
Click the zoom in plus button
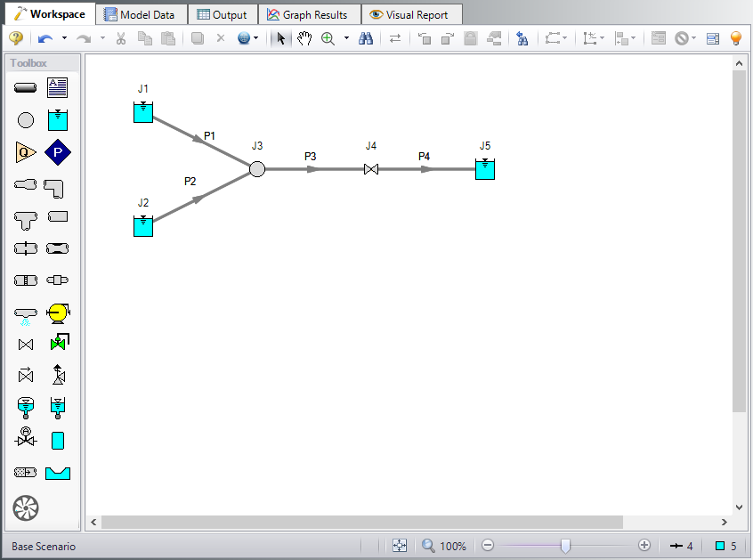click(x=644, y=546)
